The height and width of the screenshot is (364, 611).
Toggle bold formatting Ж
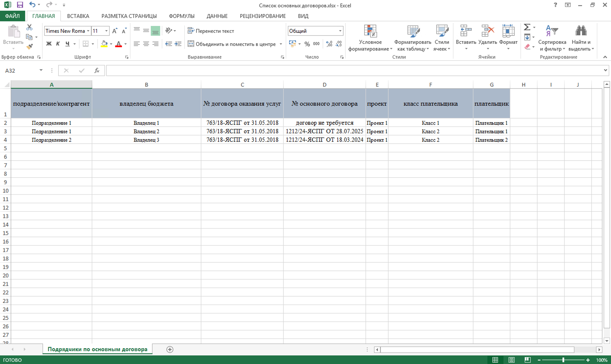point(49,44)
